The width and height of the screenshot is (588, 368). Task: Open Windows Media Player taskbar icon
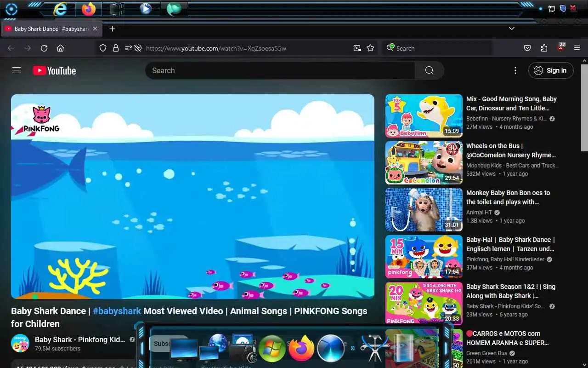146,9
